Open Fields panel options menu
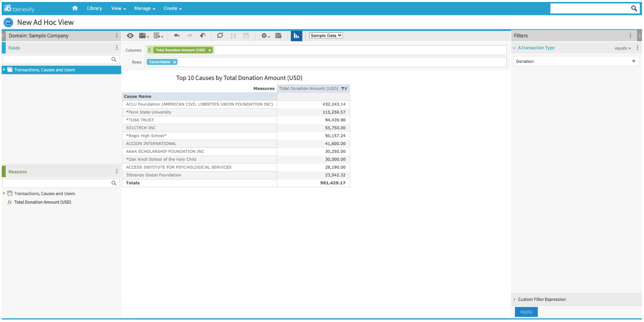The width and height of the screenshot is (644, 322). pos(117,48)
